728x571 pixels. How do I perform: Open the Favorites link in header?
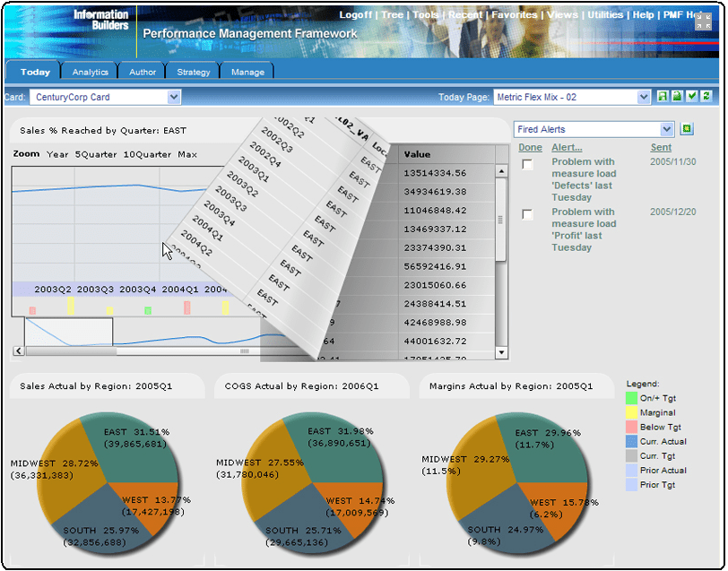(515, 14)
